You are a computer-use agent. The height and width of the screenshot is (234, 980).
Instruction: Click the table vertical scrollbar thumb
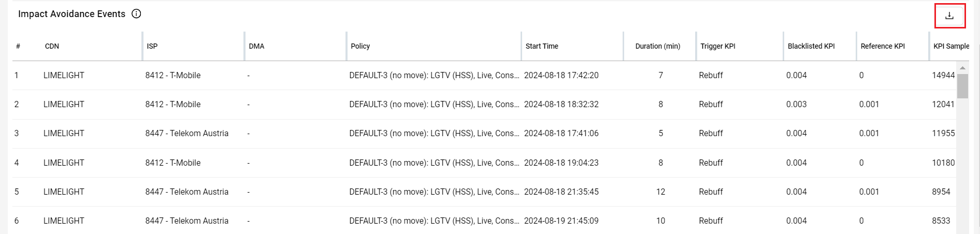962,85
